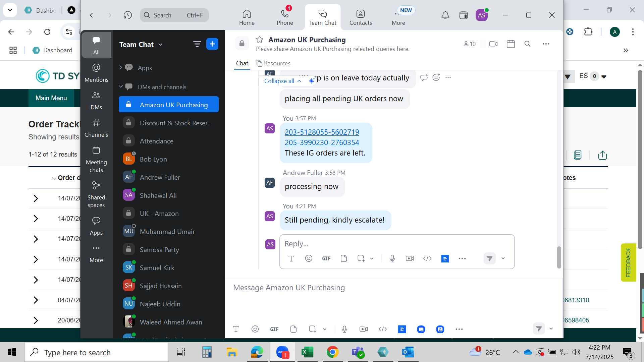
Task: Open the More tab marked NEW
Action: [398, 17]
